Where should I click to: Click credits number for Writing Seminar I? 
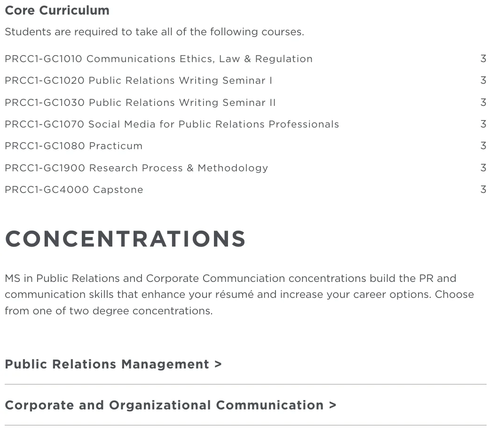tap(483, 80)
